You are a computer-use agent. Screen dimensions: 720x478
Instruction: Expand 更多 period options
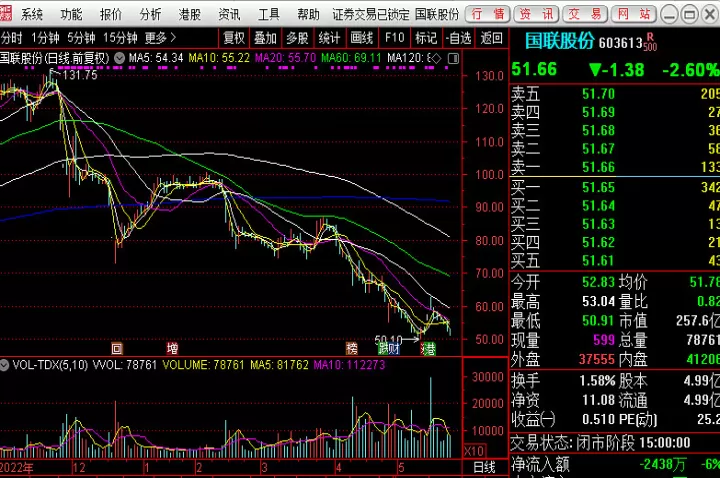pos(160,38)
